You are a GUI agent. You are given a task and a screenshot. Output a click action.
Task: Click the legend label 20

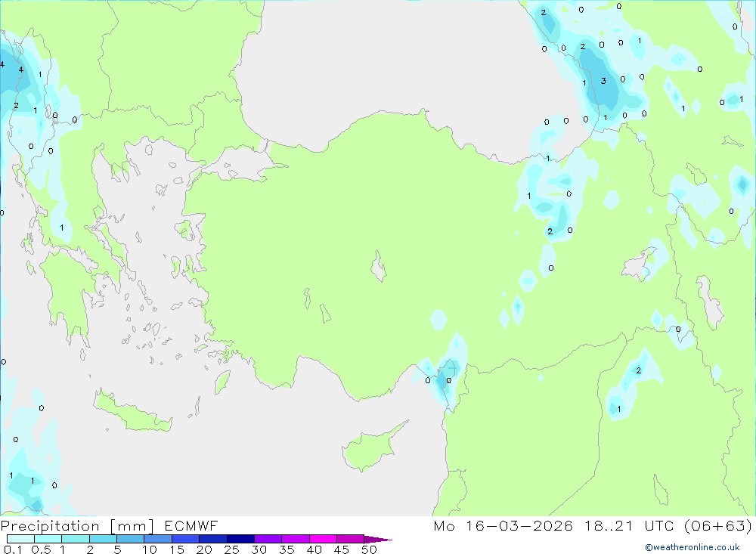pyautogui.click(x=204, y=549)
